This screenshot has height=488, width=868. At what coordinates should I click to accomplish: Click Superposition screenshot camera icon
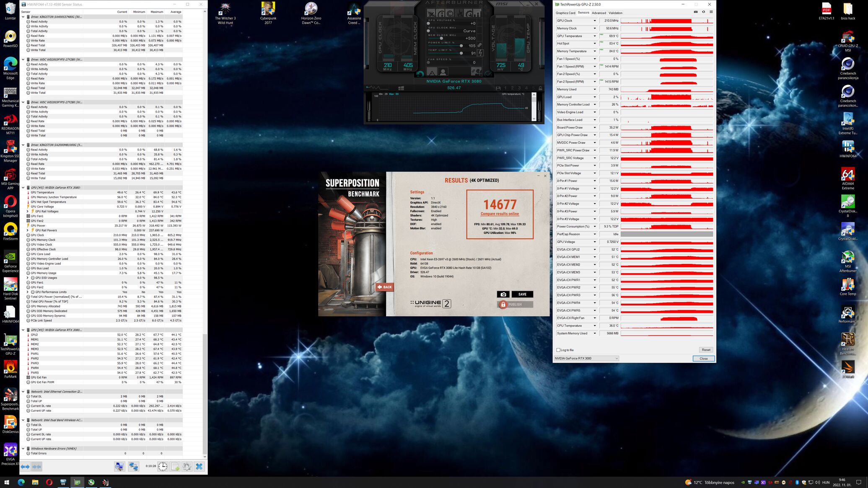tap(503, 294)
